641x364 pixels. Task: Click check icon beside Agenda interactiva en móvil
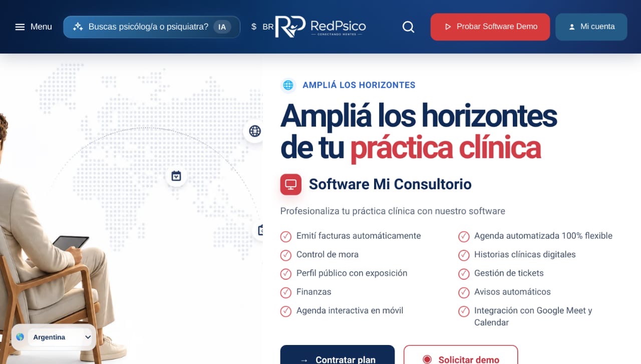pos(286,311)
